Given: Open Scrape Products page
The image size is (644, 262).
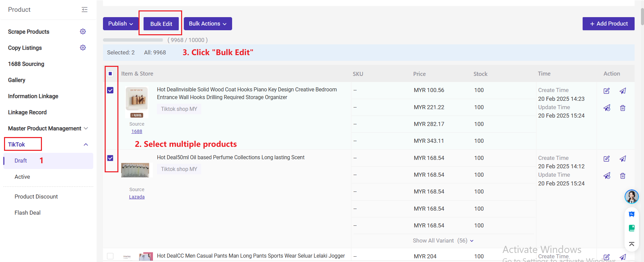Looking at the screenshot, I should pyautogui.click(x=29, y=32).
